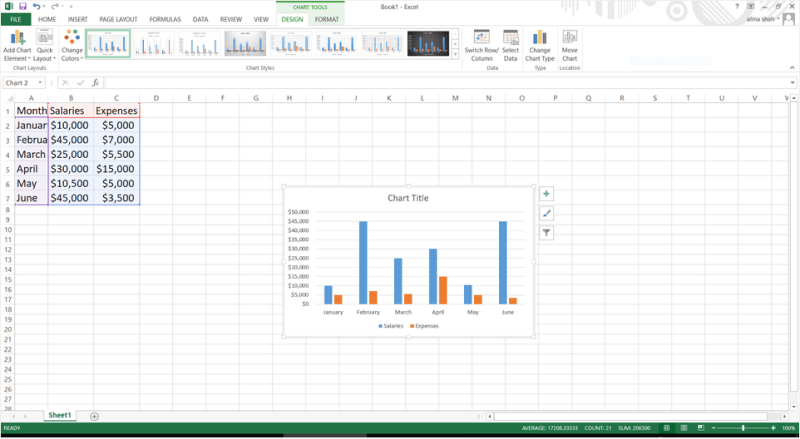Switch to the HOME tab
Viewport: 800px width, 439px height.
pyautogui.click(x=47, y=19)
